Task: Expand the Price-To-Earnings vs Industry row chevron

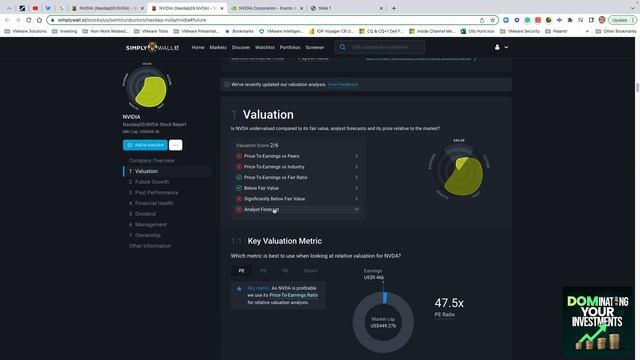Action: click(356, 167)
